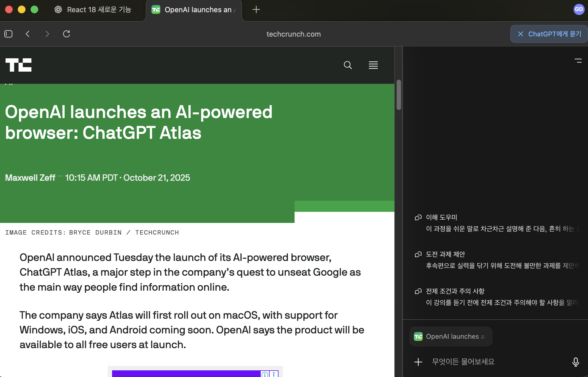Start voice input with microphone icon

click(x=576, y=362)
